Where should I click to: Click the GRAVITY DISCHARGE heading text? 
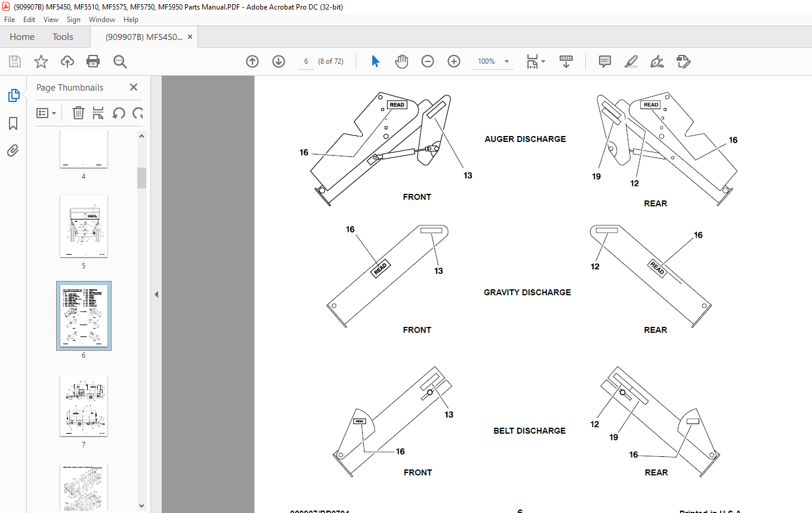coord(527,292)
